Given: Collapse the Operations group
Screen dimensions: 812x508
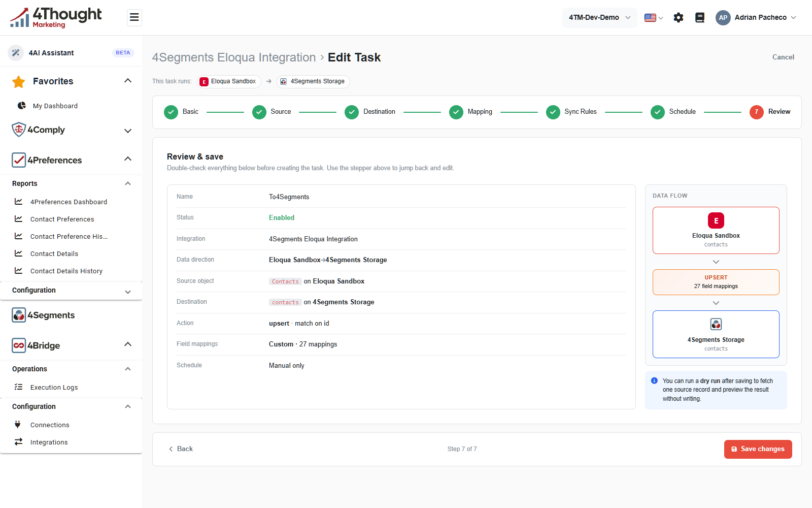Looking at the screenshot, I should pos(128,369).
